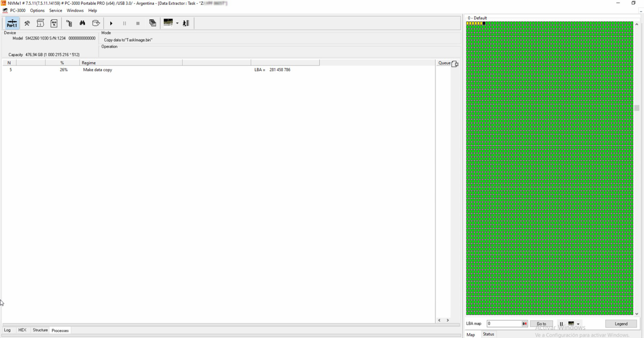Click the 100% document toolbar icon
Image resolution: width=644 pixels, height=338 pixels.
point(54,23)
